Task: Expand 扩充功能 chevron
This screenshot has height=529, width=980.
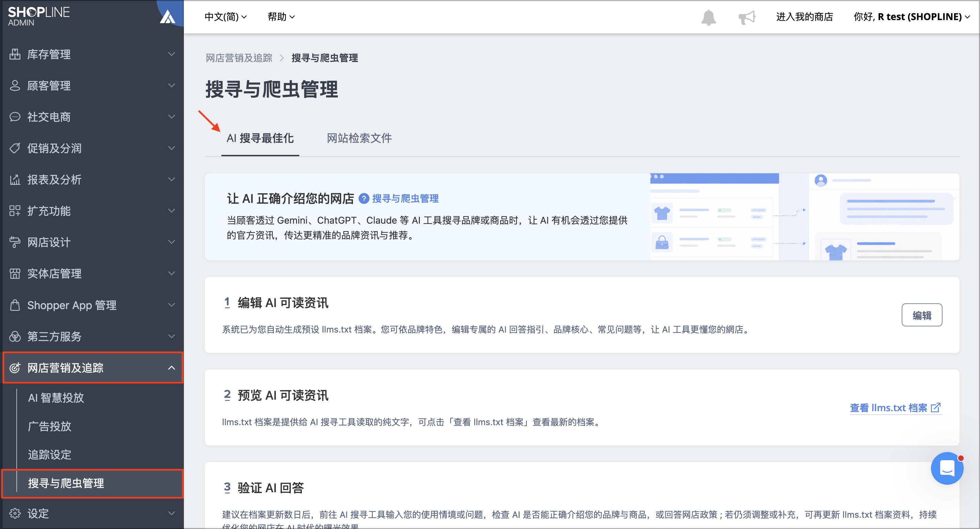Action: point(172,211)
